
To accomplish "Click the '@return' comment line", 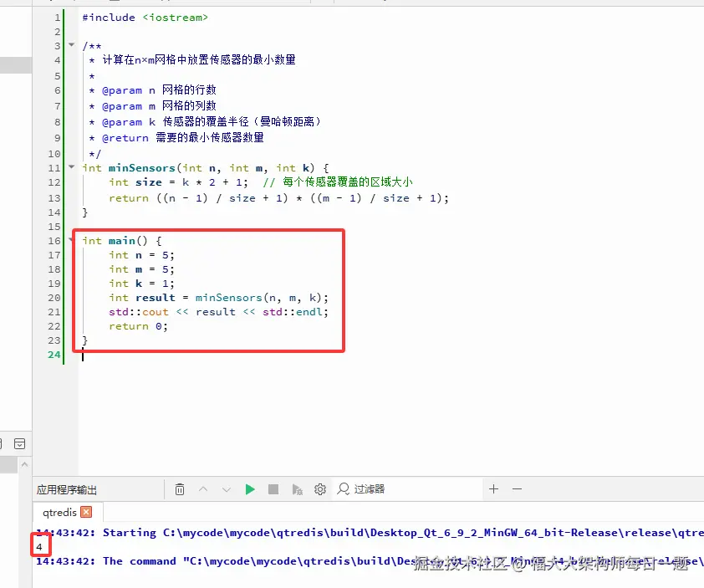I will 176,138.
